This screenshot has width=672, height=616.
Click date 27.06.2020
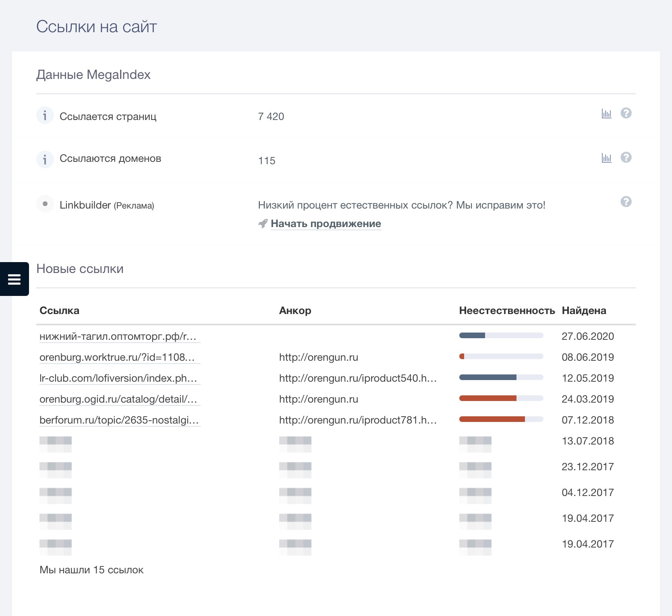[588, 337]
